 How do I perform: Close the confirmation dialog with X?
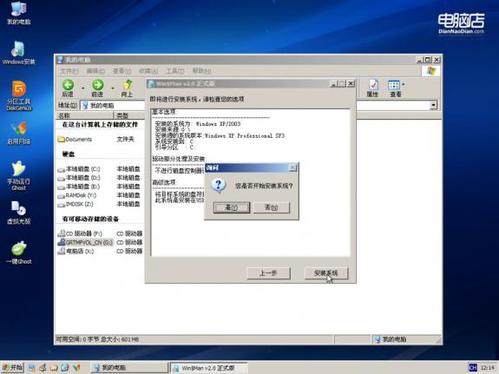(292, 167)
